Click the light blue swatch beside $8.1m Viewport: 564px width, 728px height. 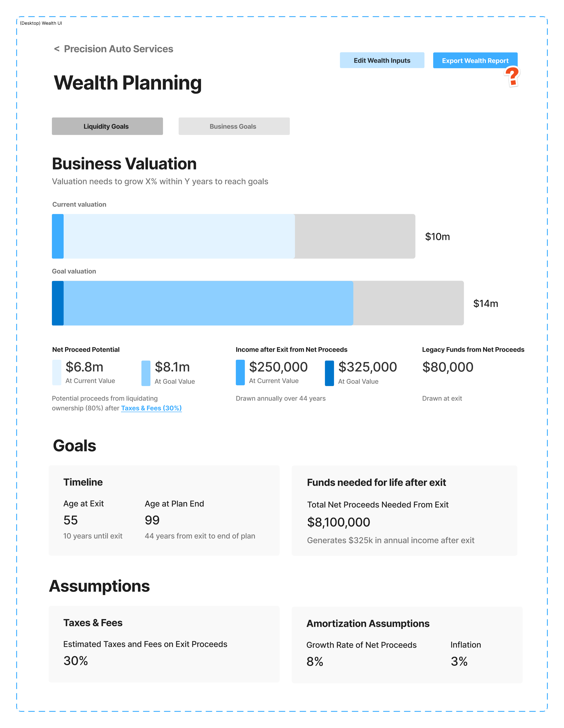(x=146, y=373)
